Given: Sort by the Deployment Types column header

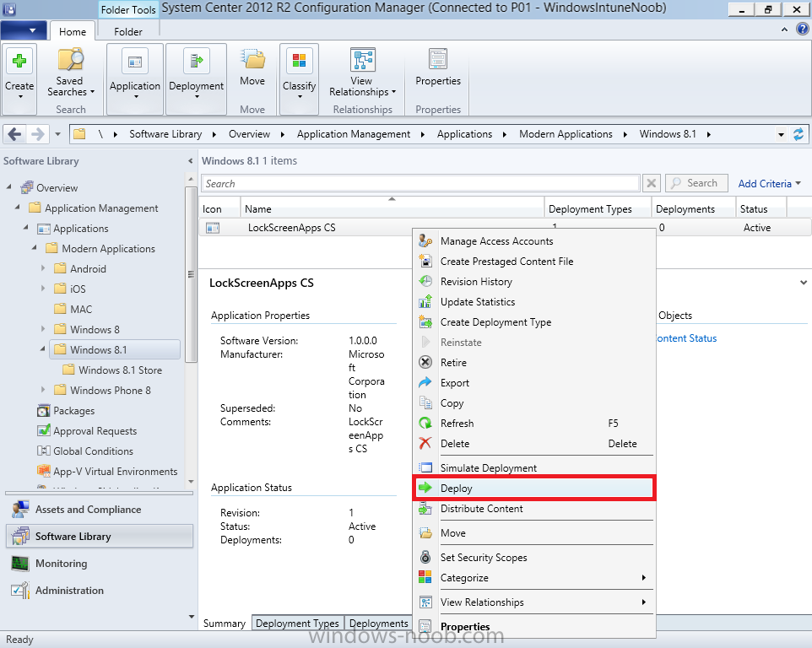Looking at the screenshot, I should pos(598,208).
